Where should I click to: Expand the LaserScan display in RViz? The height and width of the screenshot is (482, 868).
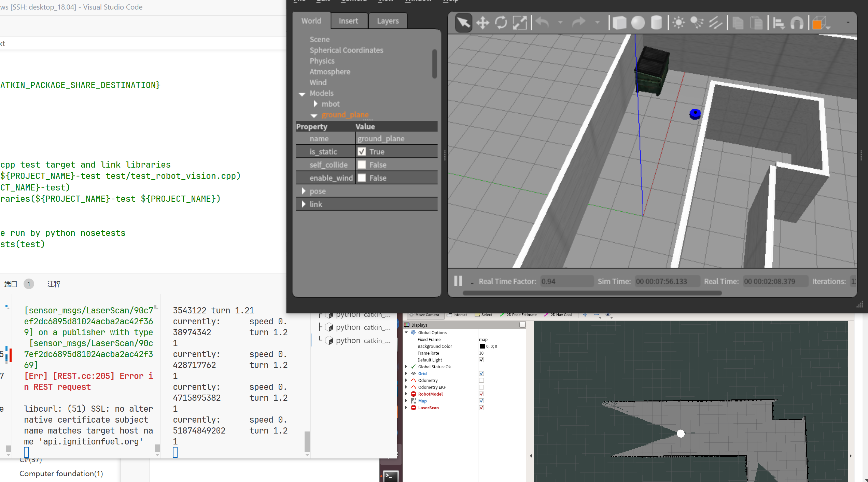pos(406,408)
